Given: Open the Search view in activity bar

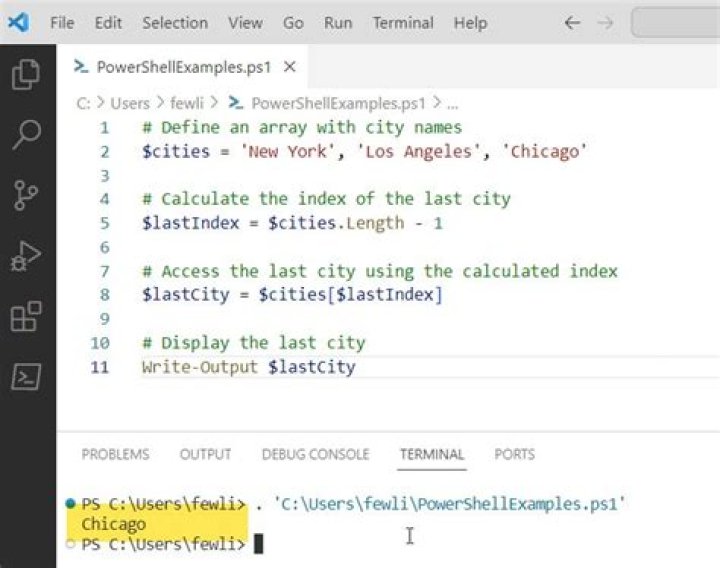Looking at the screenshot, I should click(x=27, y=135).
